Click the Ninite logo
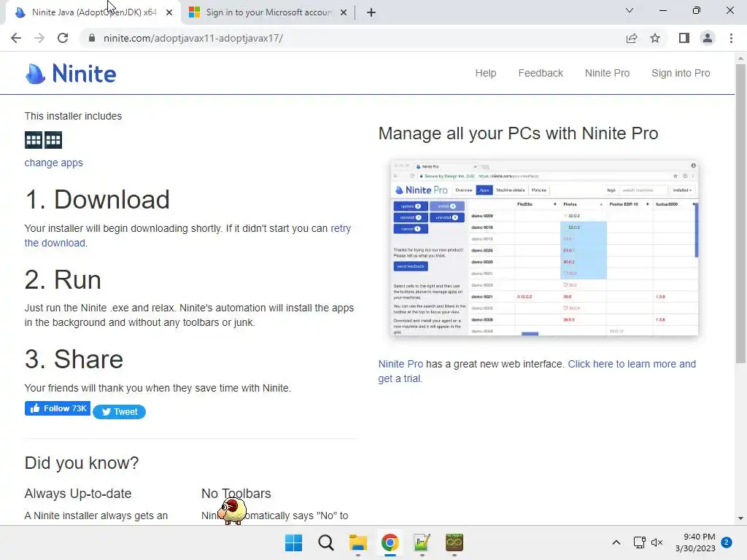 (x=71, y=74)
